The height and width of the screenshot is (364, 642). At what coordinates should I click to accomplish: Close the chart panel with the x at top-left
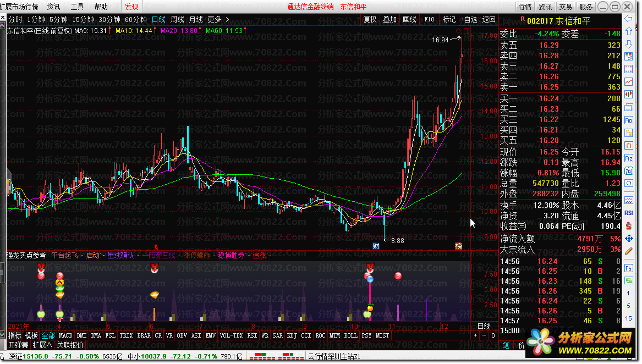tap(3, 17)
